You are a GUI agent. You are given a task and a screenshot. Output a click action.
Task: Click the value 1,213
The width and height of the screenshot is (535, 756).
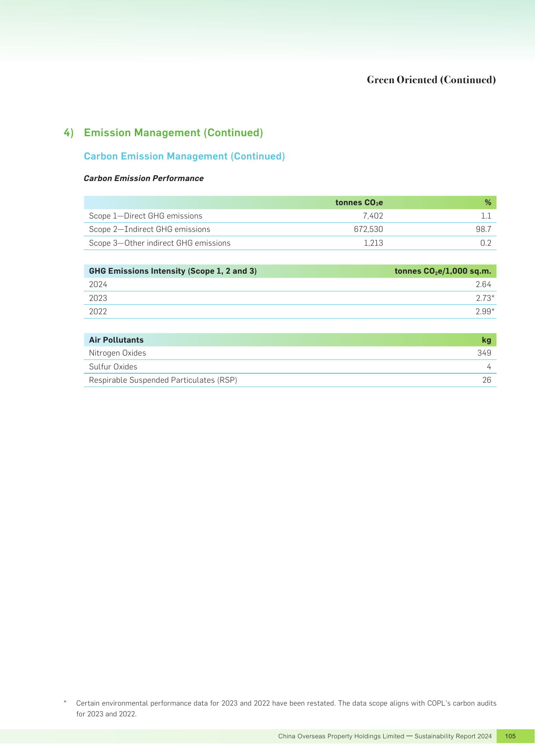[x=373, y=243]
